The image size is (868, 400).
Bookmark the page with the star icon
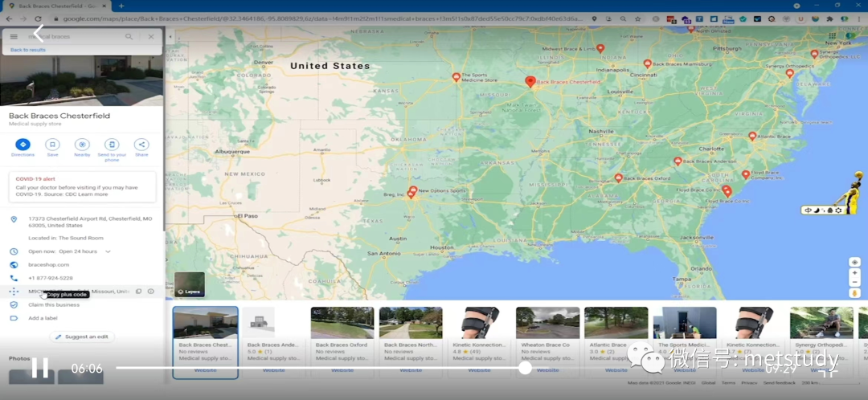(x=637, y=18)
